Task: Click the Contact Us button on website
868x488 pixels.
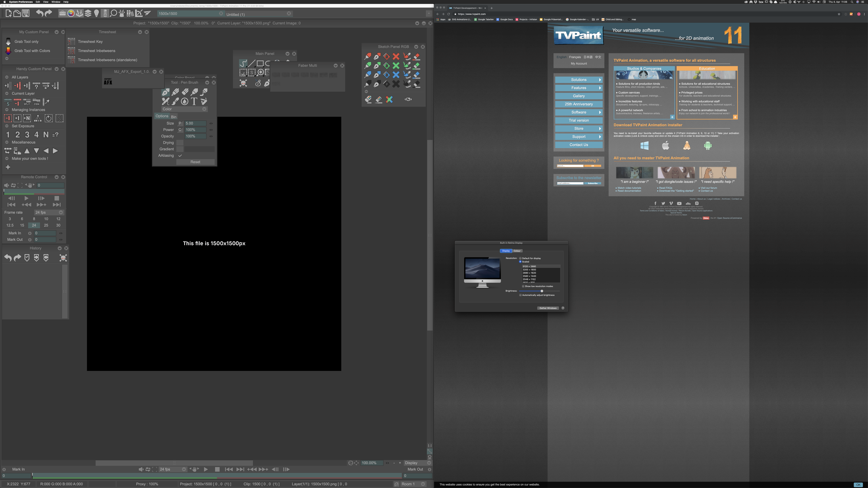Action: [579, 145]
